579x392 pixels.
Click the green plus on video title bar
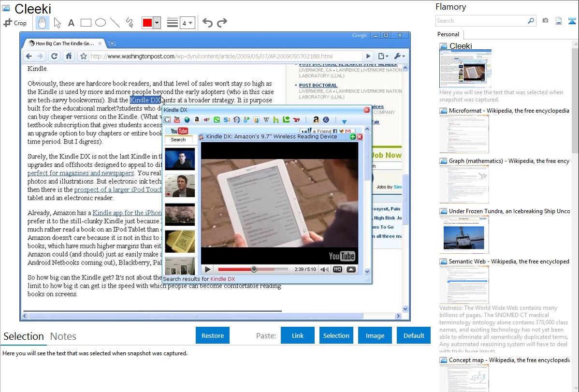353,137
